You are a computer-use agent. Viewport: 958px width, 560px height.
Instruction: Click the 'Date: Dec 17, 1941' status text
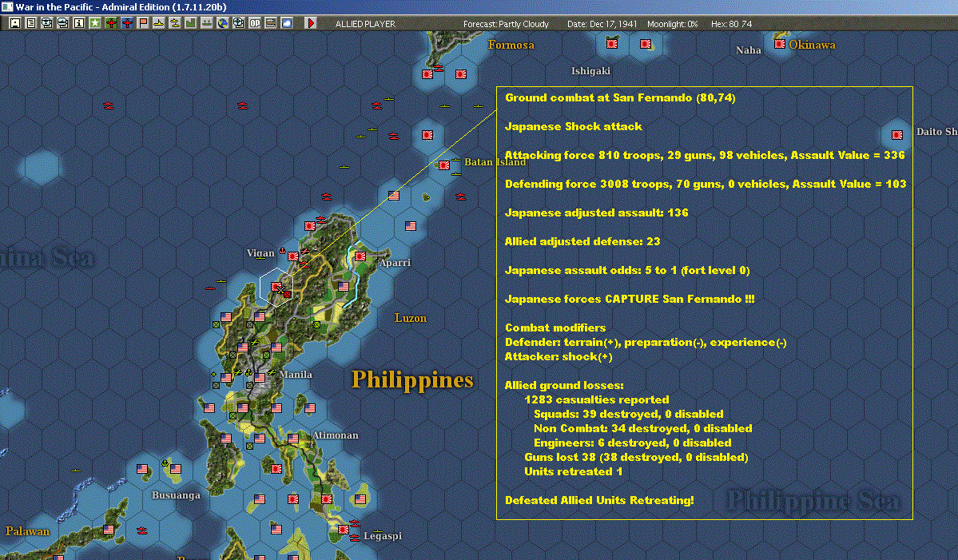point(602,24)
